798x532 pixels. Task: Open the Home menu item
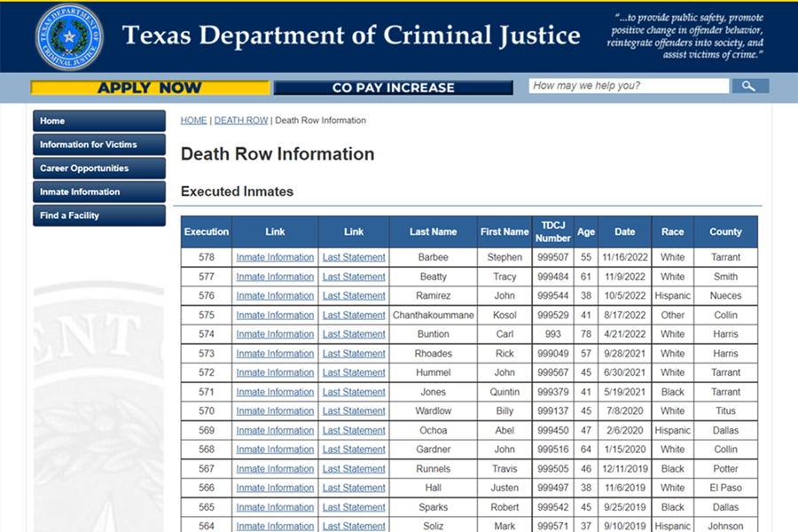[99, 121]
